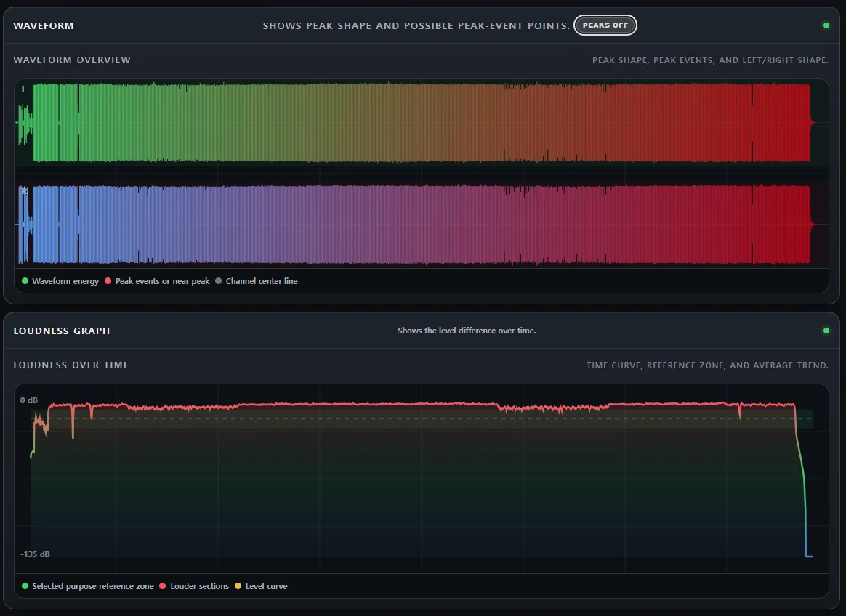Click the green Selected purpose reference zone dot
The image size is (846, 616).
click(x=25, y=586)
